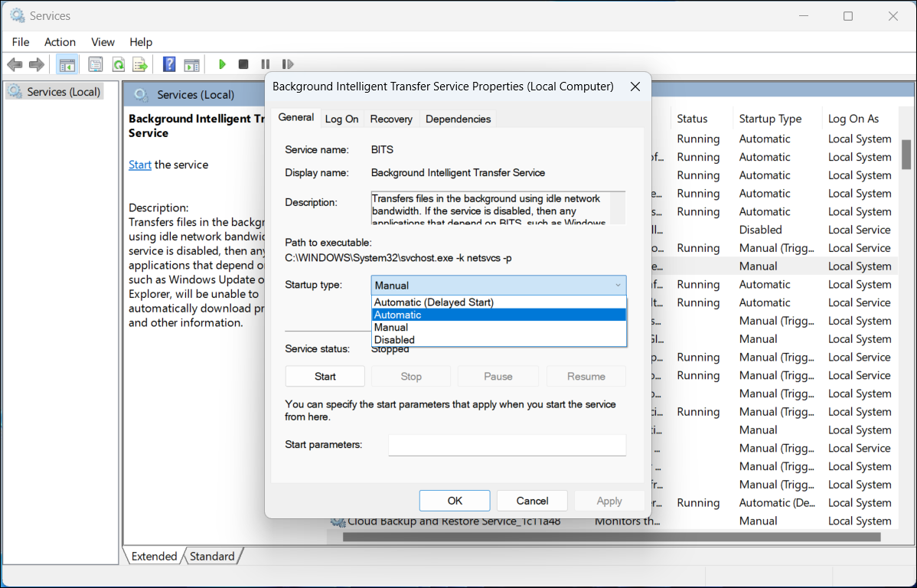
Task: Open the blue Help toolbar icon
Action: (169, 64)
